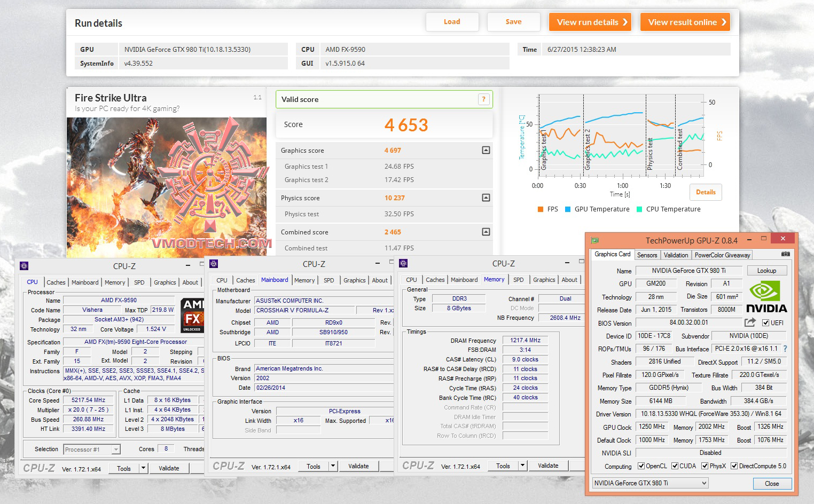
Task: Click the Save button in Run details
Action: tap(513, 22)
